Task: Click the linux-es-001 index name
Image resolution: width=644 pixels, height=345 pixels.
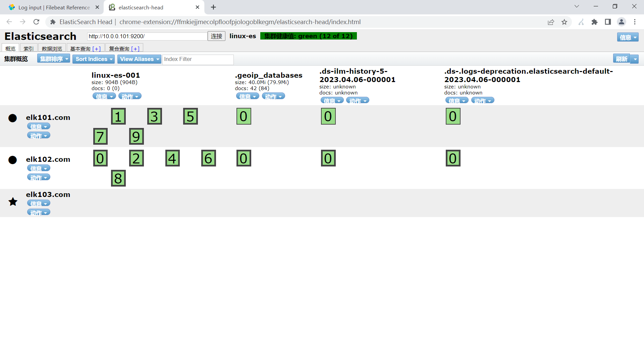Action: click(116, 75)
